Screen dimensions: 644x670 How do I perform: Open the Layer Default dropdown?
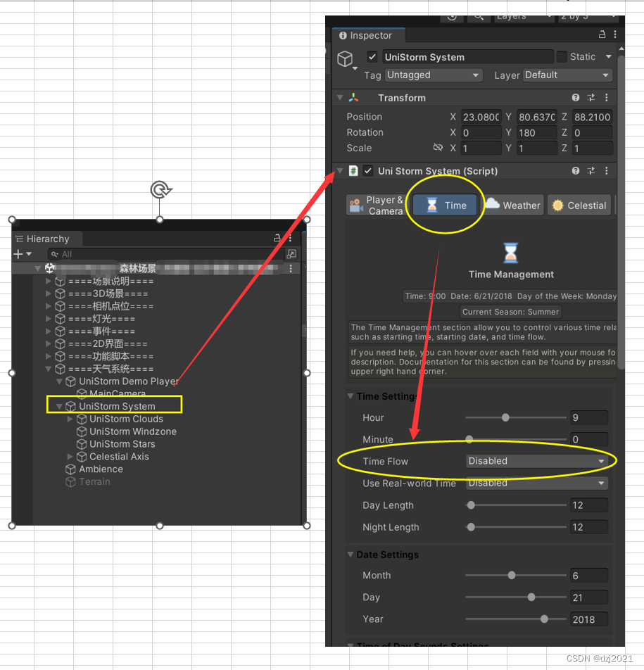567,75
